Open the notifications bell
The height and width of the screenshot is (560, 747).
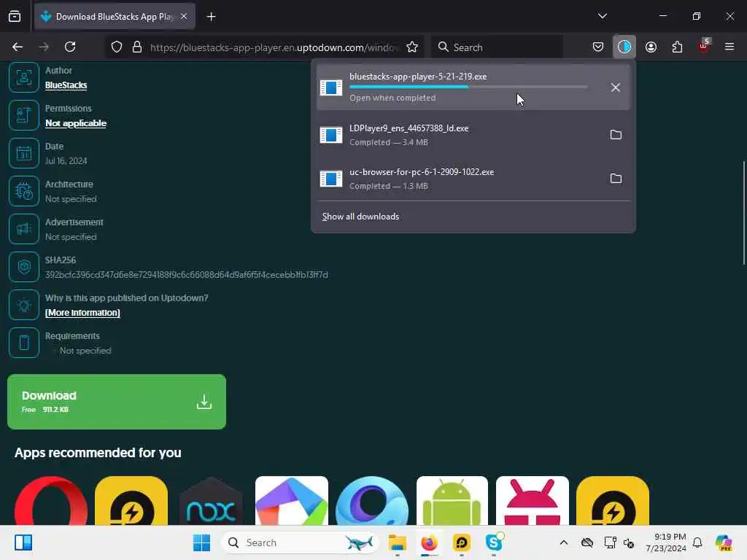pos(697,542)
